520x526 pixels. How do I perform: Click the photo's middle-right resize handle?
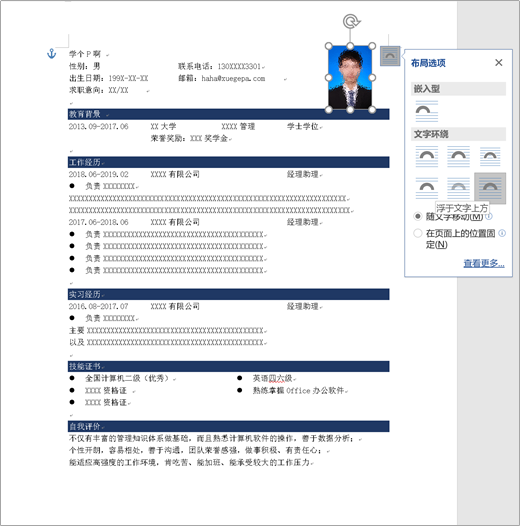tap(372, 77)
